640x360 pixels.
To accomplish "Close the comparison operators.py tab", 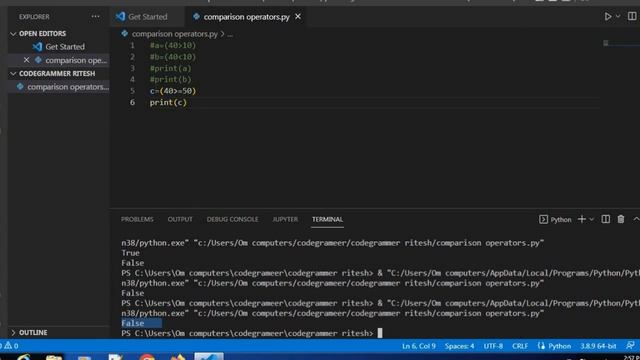I will (x=298, y=17).
